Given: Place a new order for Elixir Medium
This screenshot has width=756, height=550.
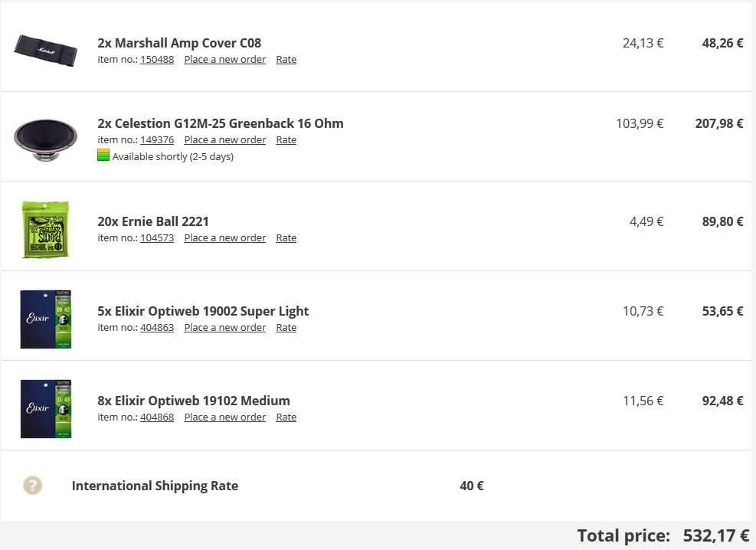Looking at the screenshot, I should click(224, 417).
